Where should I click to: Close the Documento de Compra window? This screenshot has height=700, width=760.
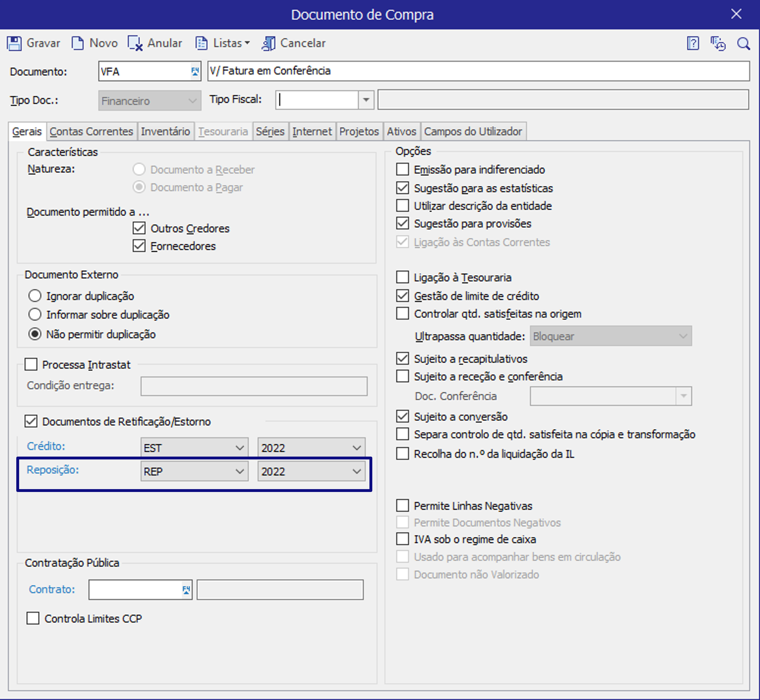pyautogui.click(x=736, y=14)
